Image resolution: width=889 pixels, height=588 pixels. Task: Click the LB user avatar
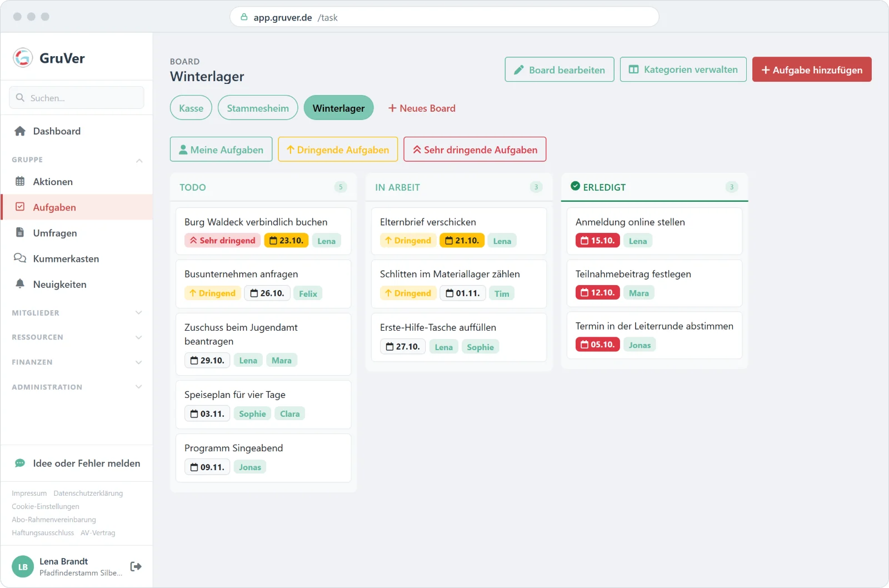pyautogui.click(x=23, y=567)
